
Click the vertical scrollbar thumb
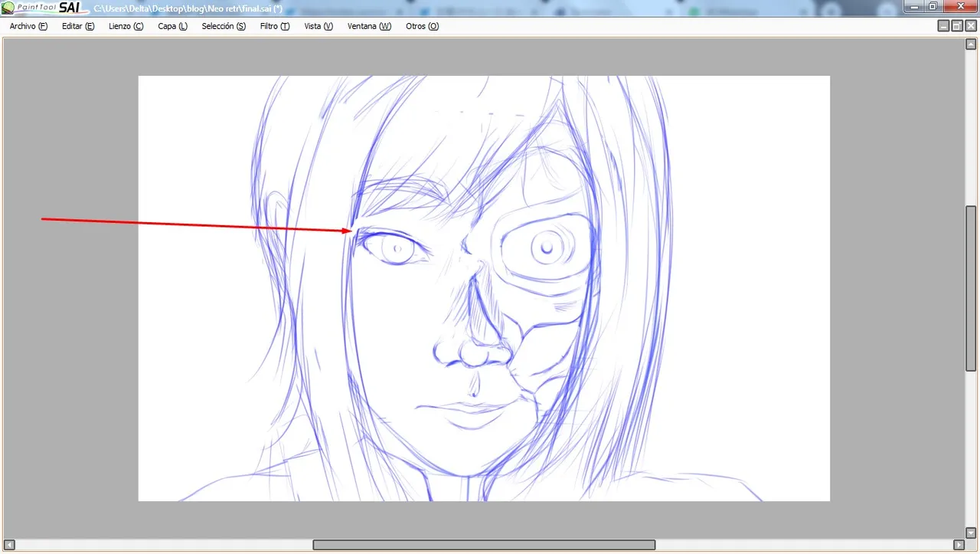coord(970,289)
